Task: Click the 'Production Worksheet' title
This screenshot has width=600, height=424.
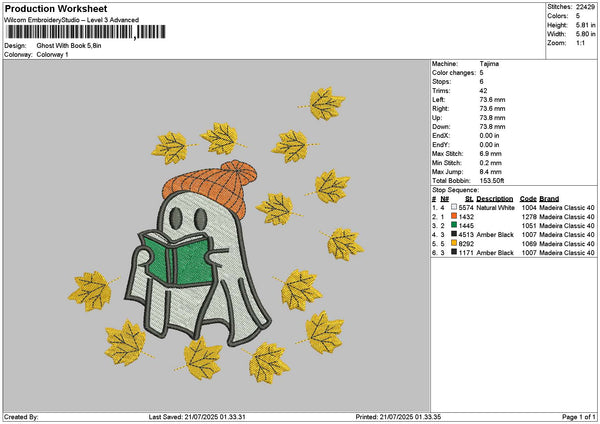Action: [x=56, y=8]
